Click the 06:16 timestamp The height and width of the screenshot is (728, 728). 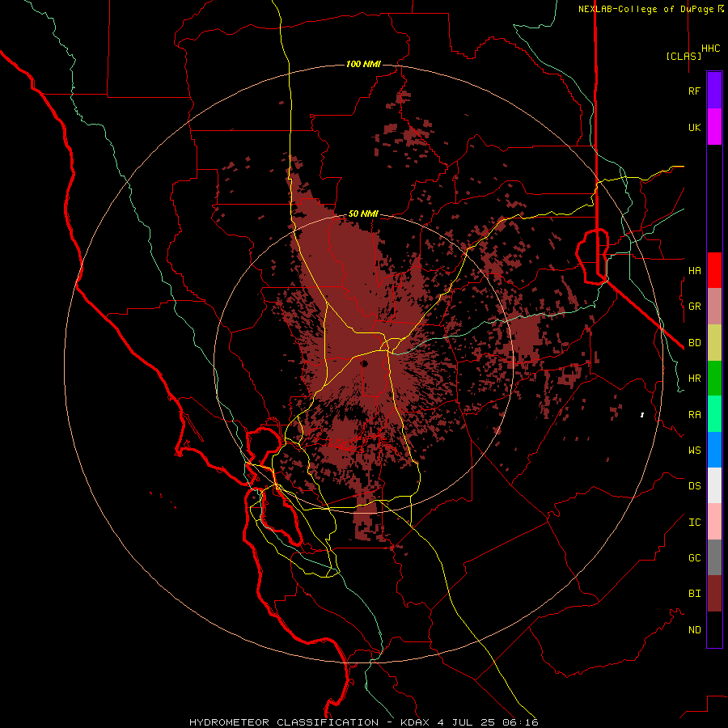[519, 722]
